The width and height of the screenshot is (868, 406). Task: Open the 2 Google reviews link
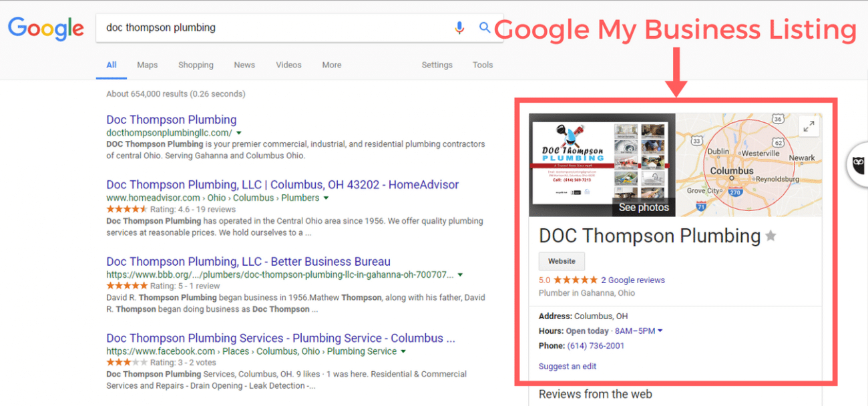tap(633, 280)
